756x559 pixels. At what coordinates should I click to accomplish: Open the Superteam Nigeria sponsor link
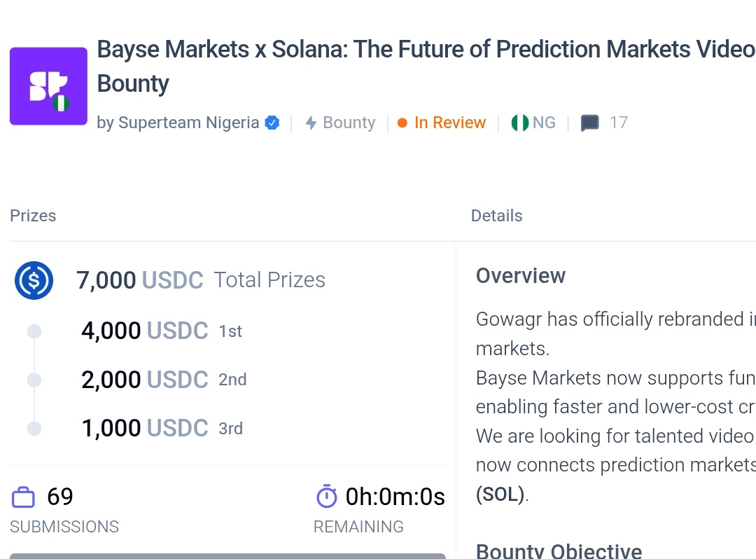point(188,123)
